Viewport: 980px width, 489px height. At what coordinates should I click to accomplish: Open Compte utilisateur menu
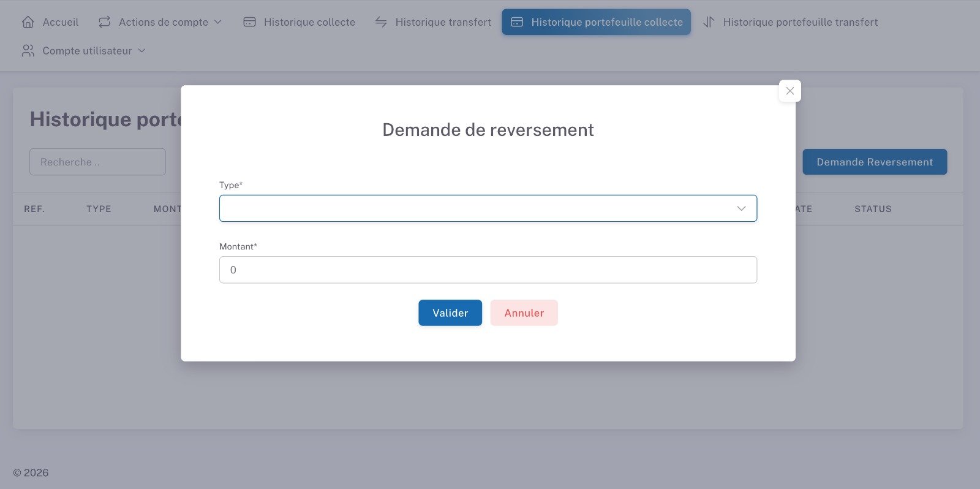tap(84, 51)
